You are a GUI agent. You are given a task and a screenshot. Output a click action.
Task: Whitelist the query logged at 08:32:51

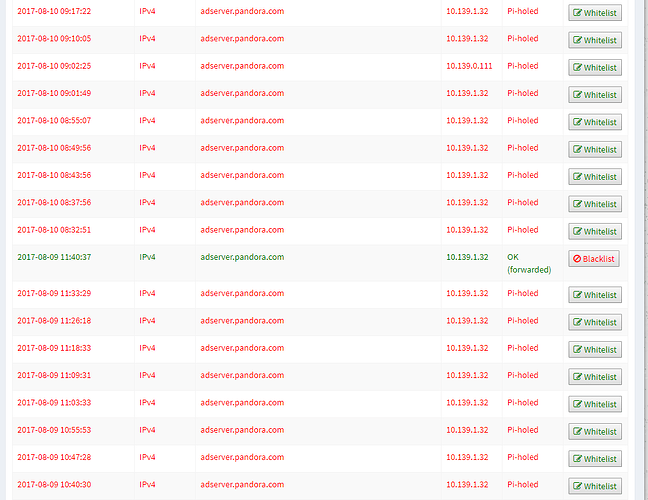[595, 231]
